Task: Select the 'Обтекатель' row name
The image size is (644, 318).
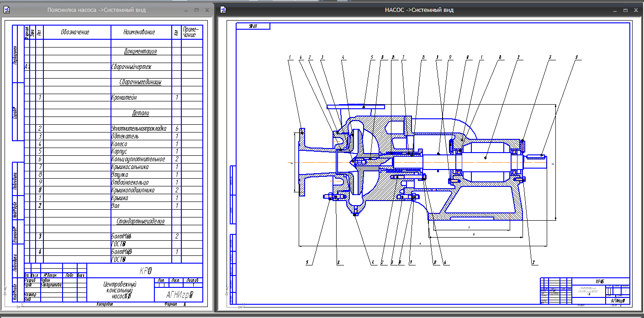Action: pos(125,136)
